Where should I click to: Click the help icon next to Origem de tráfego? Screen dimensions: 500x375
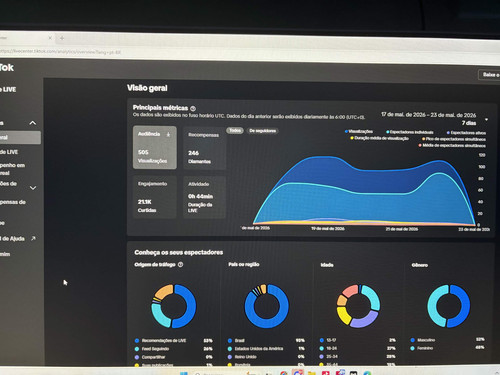pos(180,264)
